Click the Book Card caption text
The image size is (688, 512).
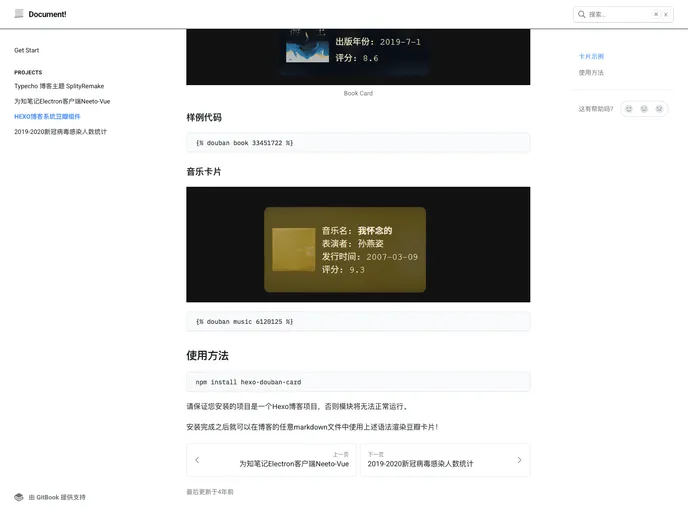click(x=358, y=93)
